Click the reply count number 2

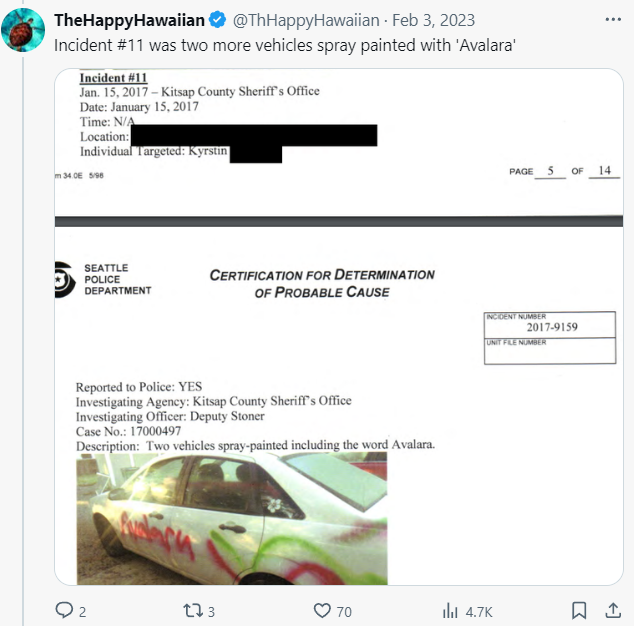coord(82,612)
